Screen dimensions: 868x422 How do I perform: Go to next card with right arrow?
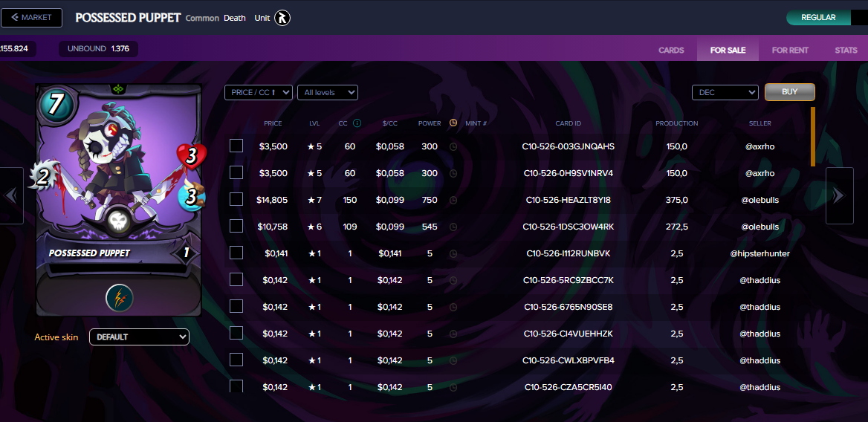pos(839,195)
